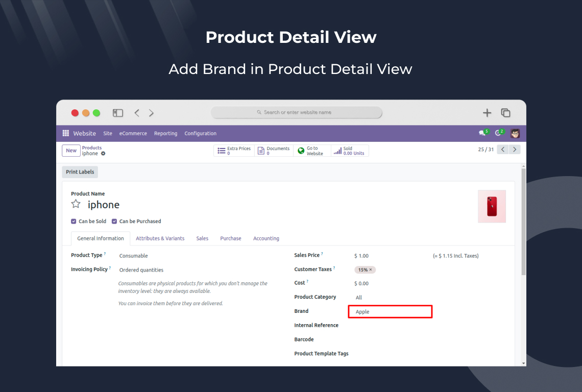This screenshot has height=392, width=582.
Task: Go back with browser back arrow
Action: [137, 113]
